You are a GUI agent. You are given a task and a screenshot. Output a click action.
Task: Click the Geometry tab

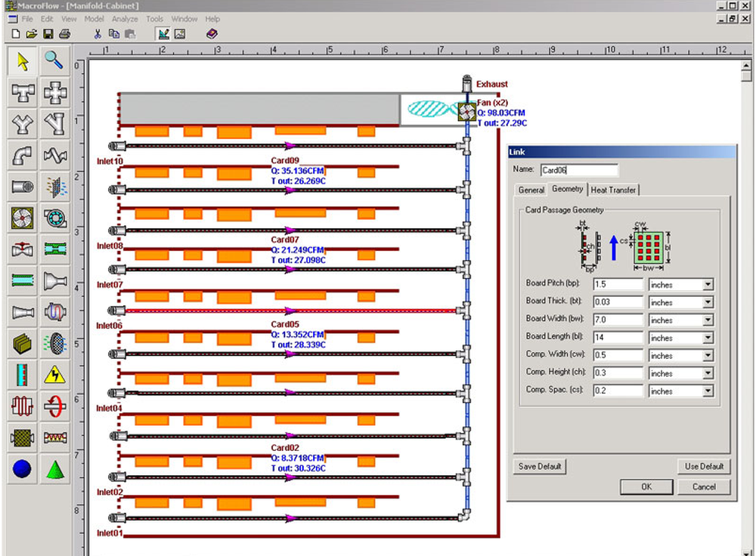click(x=568, y=189)
